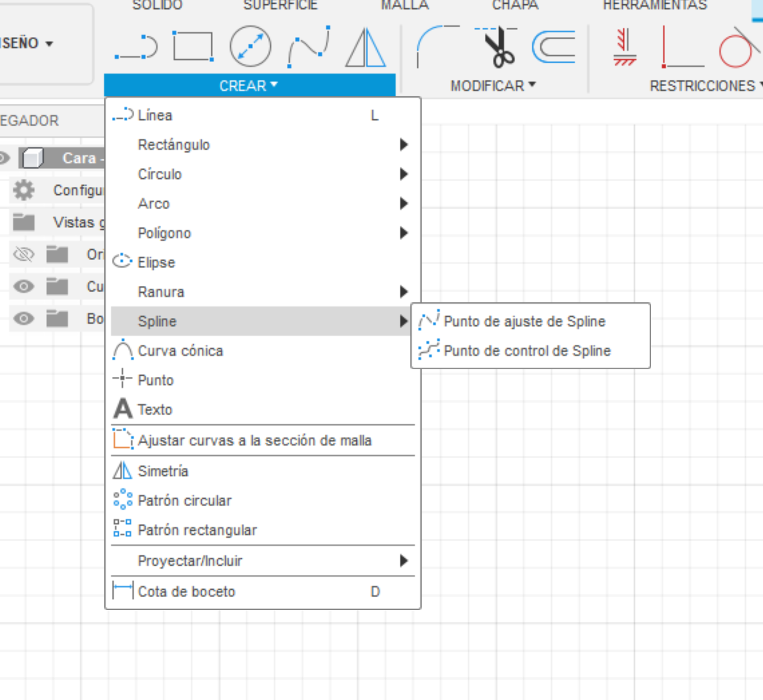Open the Crear dropdown menu
Viewport: 763px width, 700px height.
tap(249, 86)
